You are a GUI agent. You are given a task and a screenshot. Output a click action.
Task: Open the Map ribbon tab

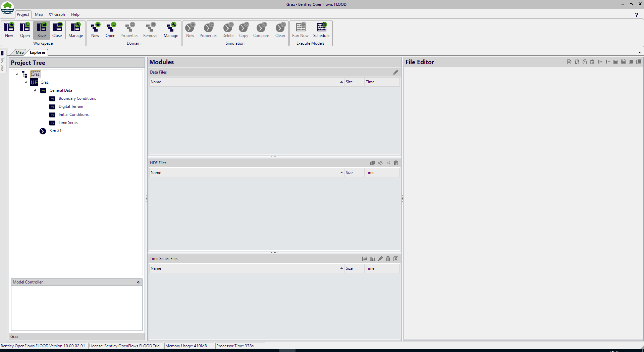(x=39, y=14)
